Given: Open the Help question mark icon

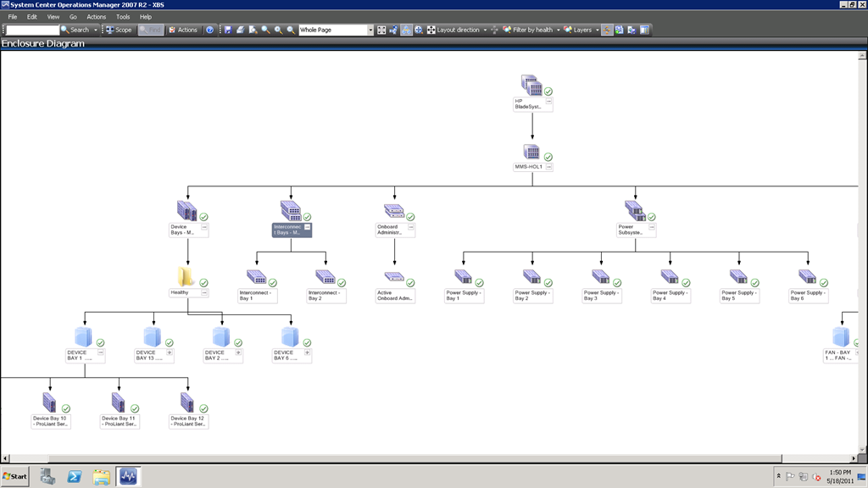Looking at the screenshot, I should (209, 30).
